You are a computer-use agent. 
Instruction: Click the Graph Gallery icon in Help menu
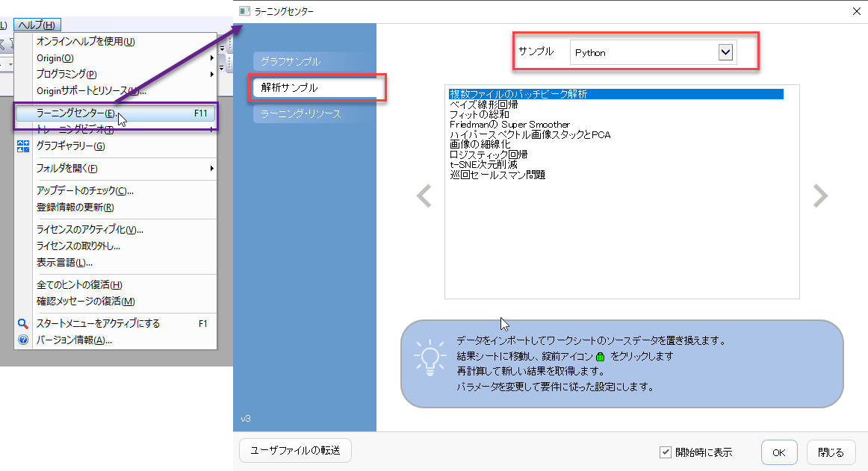tap(22, 146)
